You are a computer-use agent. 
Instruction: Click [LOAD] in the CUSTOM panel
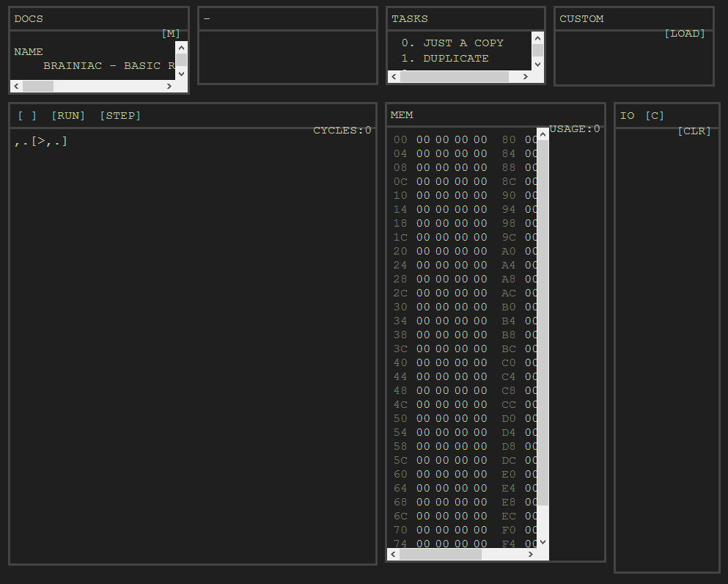click(684, 34)
